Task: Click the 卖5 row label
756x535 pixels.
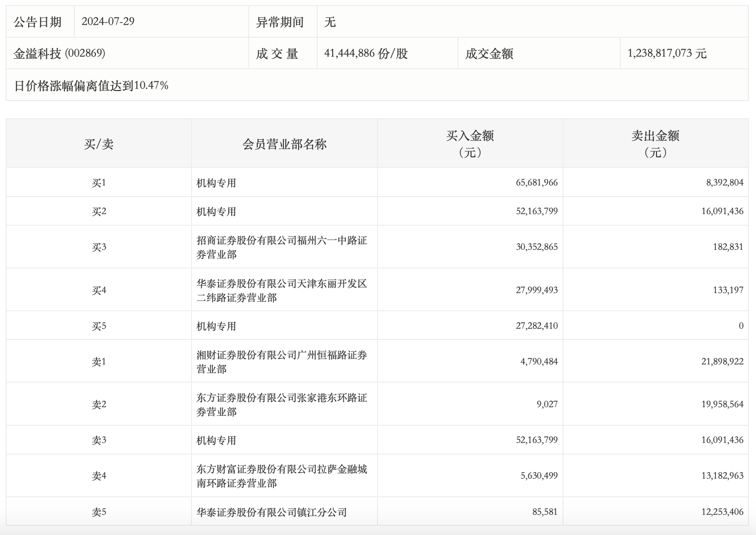Action: (99, 512)
